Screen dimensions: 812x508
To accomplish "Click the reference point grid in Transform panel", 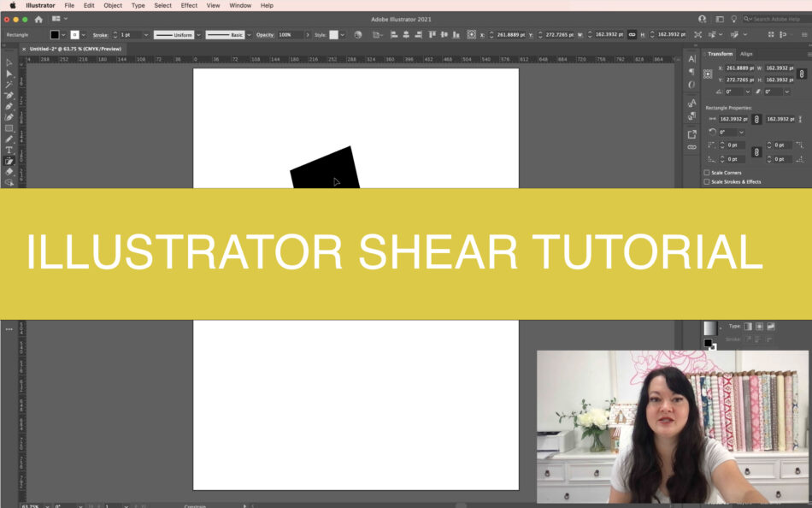I will 708,74.
